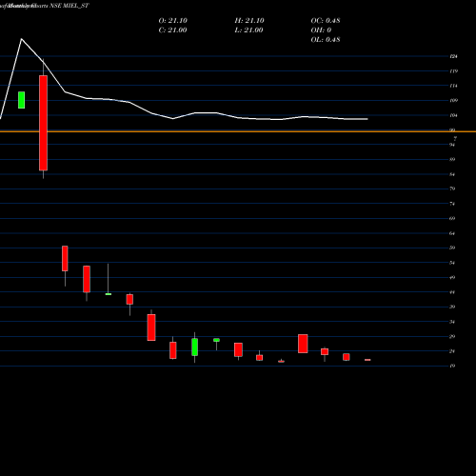The width and height of the screenshot is (476, 476).
Task: Click the 19 price axis label
Action: [x=452, y=366]
